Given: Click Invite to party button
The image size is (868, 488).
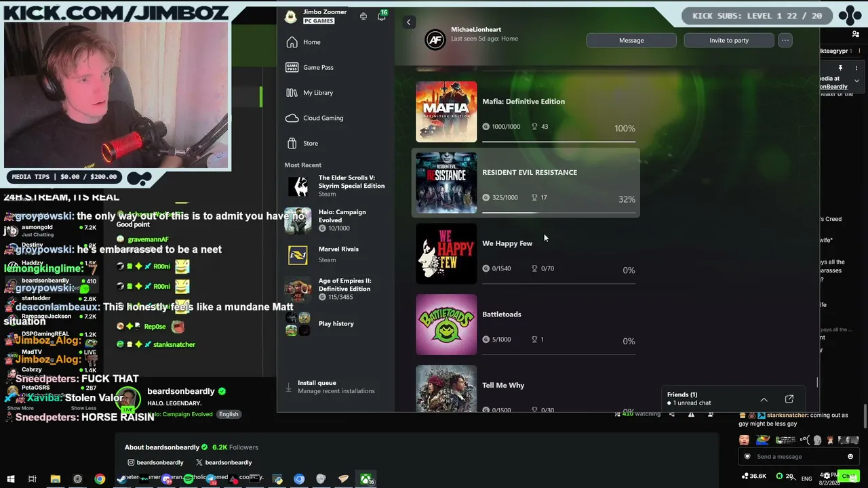Looking at the screenshot, I should [x=729, y=40].
